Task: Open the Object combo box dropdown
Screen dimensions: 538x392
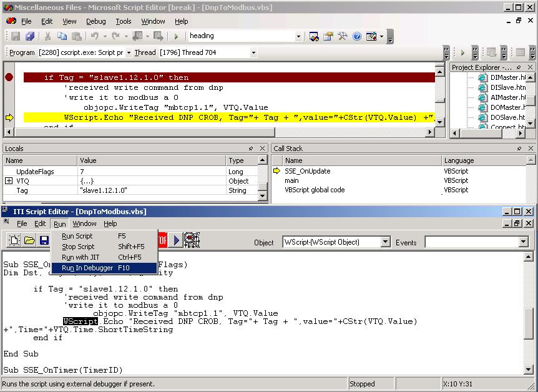Action: tap(385, 242)
